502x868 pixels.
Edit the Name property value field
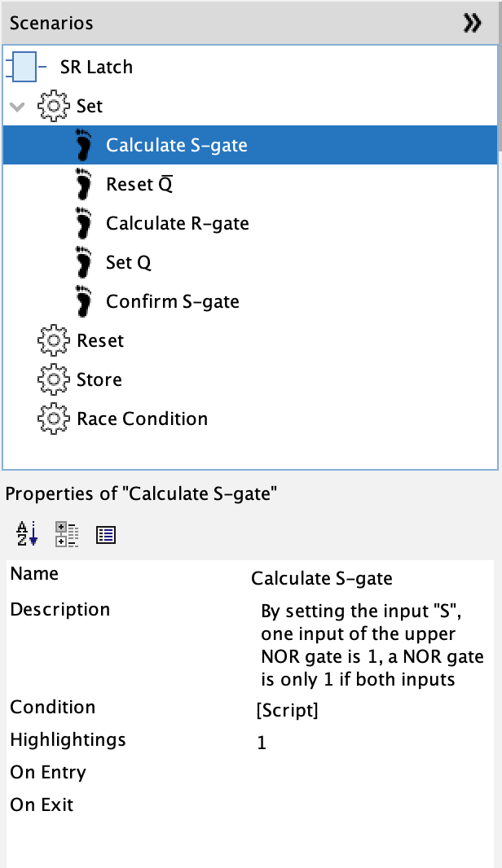pyautogui.click(x=367, y=579)
